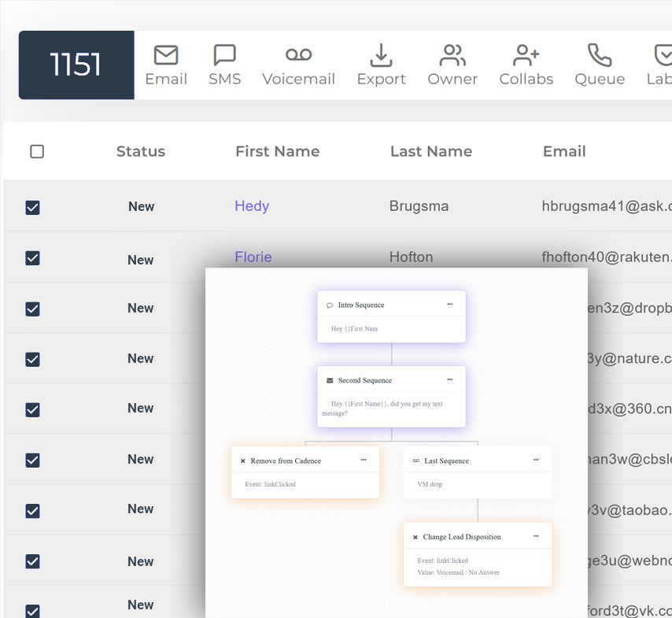Expand options menu on Remove from Cadence
This screenshot has height=618, width=672.
click(x=363, y=460)
